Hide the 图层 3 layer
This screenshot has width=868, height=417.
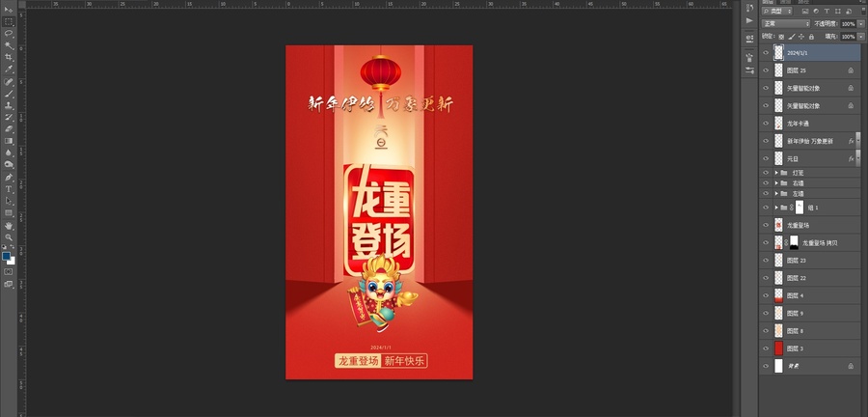pos(766,348)
